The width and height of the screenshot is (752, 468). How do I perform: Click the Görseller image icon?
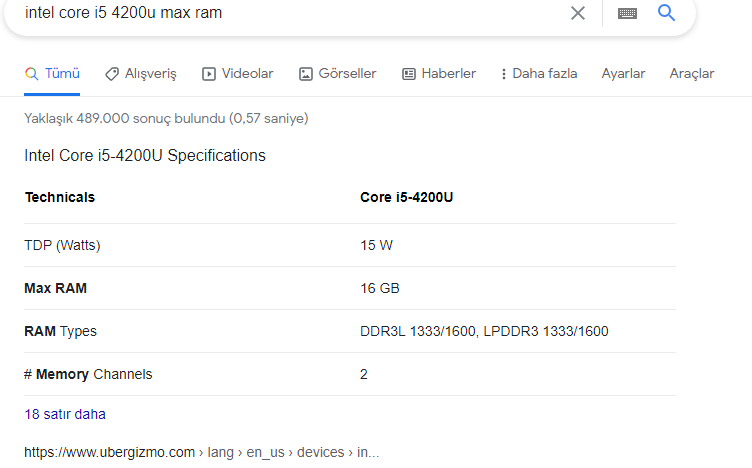coord(306,74)
